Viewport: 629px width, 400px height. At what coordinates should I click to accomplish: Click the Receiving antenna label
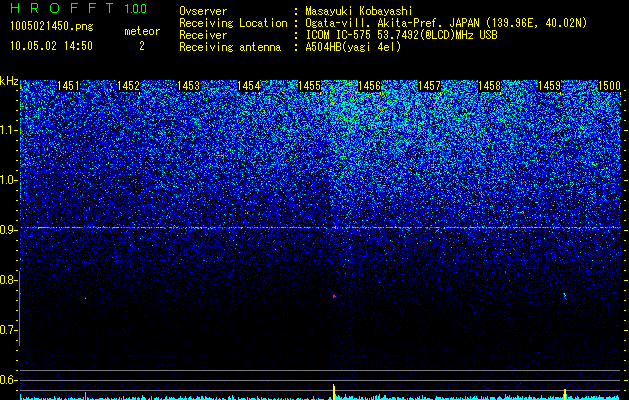(x=230, y=47)
